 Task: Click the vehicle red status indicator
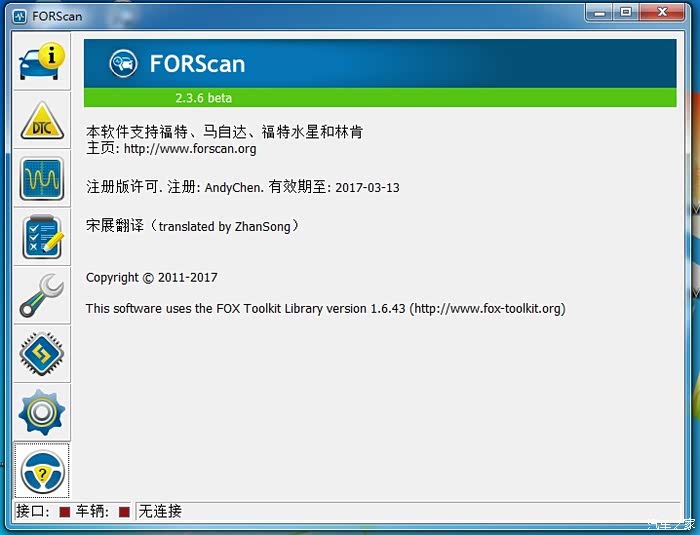(124, 512)
